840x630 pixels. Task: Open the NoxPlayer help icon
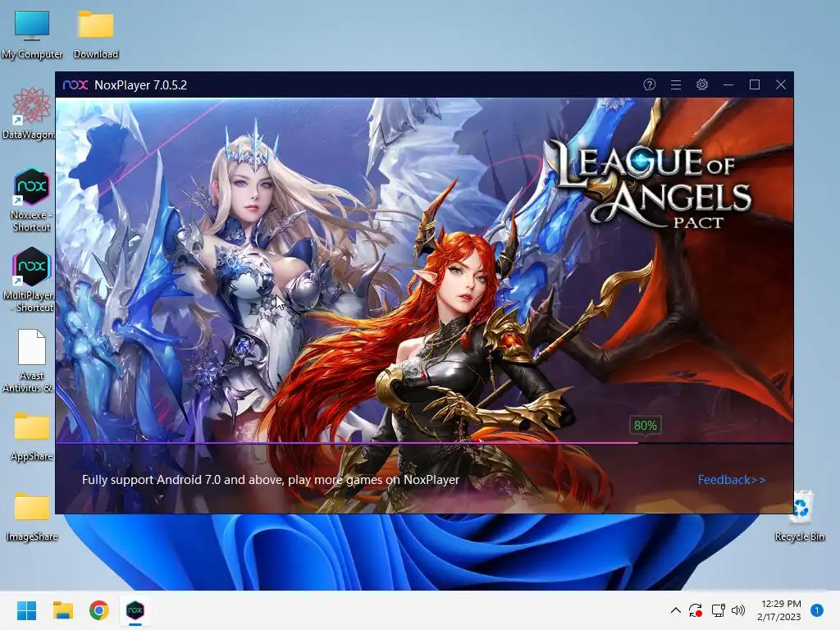tap(650, 84)
